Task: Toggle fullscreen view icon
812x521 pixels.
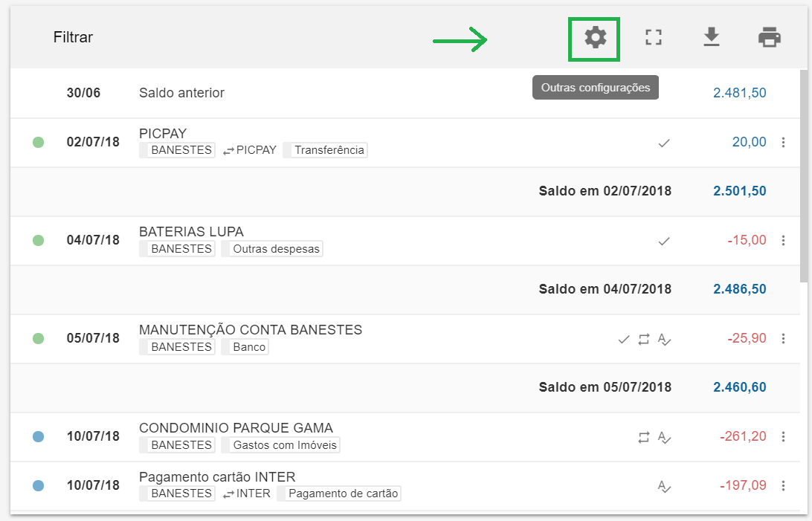Action: (x=653, y=37)
